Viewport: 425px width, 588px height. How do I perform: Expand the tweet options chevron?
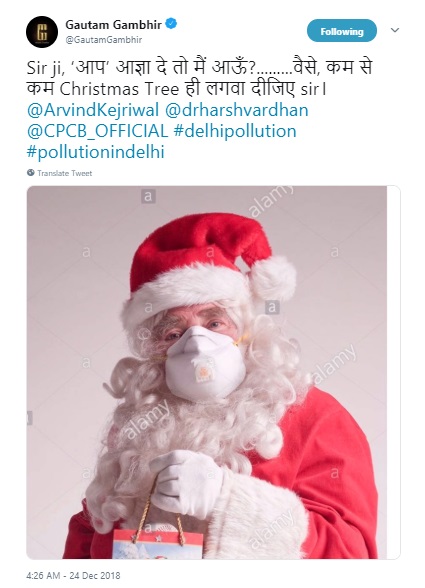395,30
